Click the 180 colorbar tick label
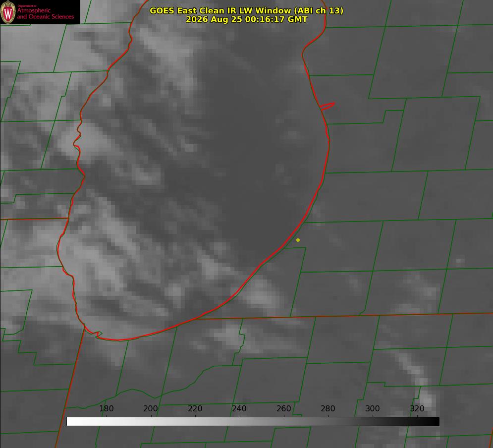The image size is (493, 448). [x=106, y=408]
